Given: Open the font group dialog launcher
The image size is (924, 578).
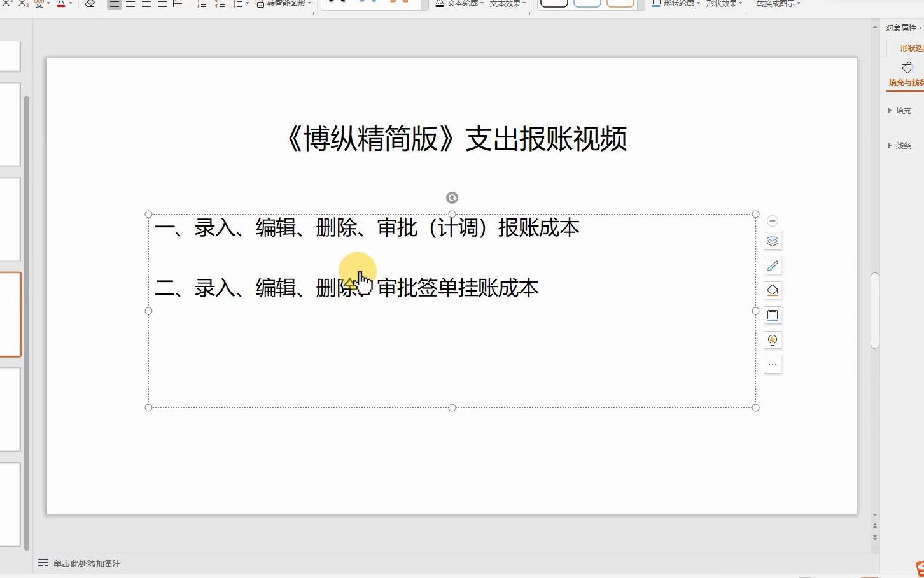Looking at the screenshot, I should tap(95, 13).
